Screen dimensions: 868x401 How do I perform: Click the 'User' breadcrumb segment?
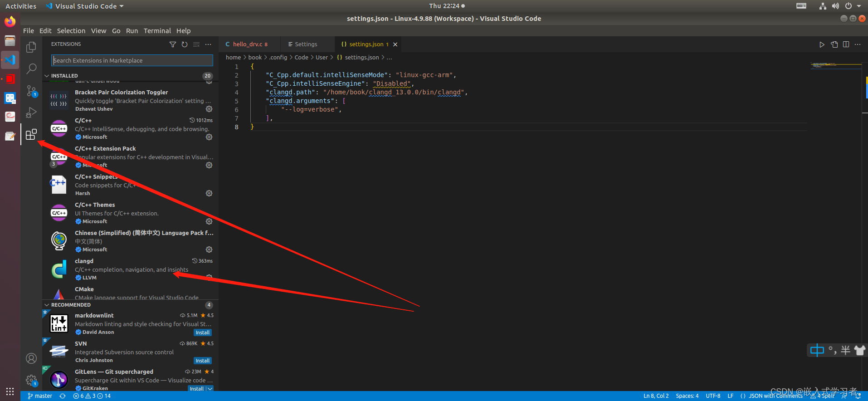(322, 58)
